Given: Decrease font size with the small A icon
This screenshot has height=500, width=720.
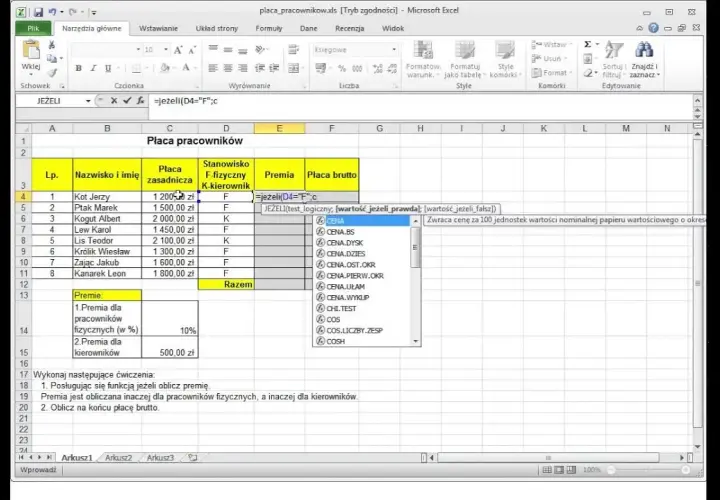Looking at the screenshot, I should click(x=192, y=50).
